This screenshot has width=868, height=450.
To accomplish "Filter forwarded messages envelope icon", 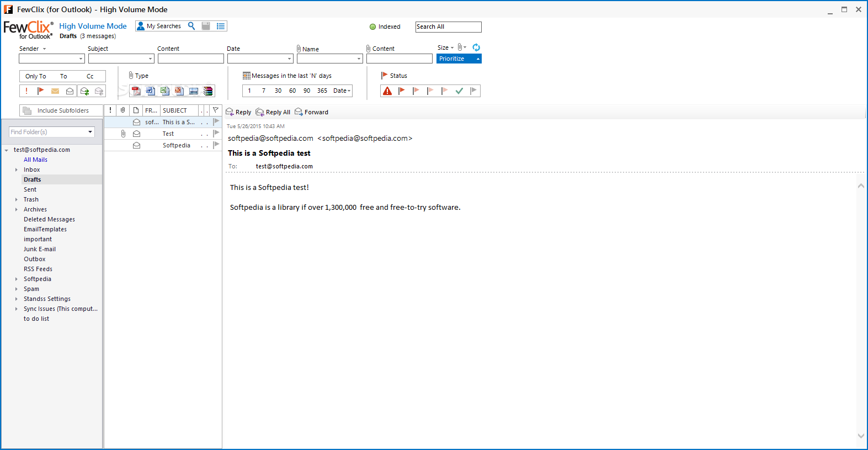I will coord(99,91).
